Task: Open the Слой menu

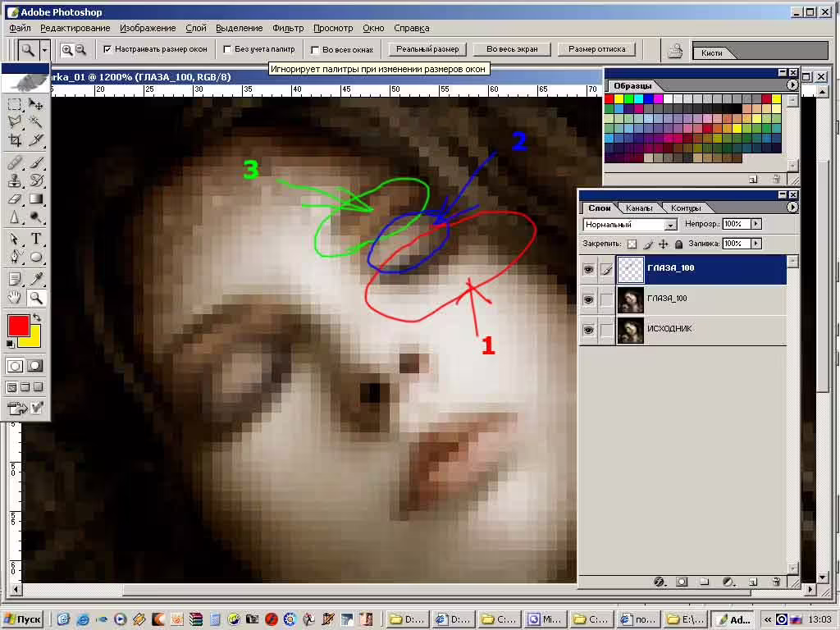Action: pyautogui.click(x=196, y=29)
